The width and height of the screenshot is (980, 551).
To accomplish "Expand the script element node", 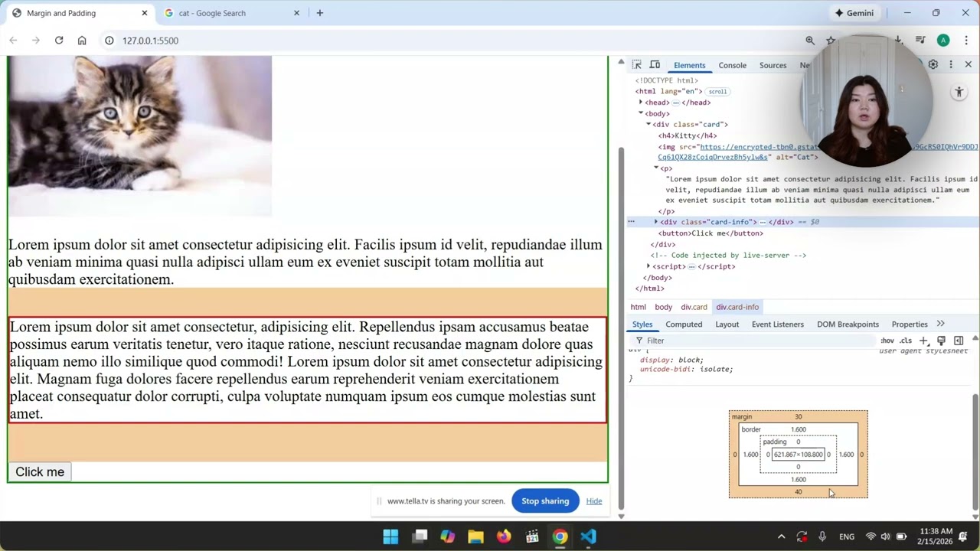I will pos(648,266).
